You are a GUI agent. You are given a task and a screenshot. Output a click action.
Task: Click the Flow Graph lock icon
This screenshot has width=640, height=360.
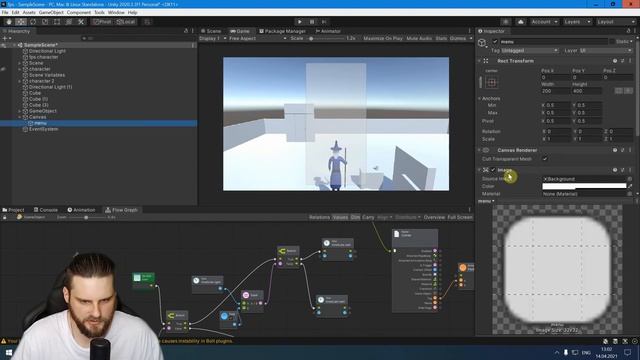pyautogui.click(x=4, y=218)
